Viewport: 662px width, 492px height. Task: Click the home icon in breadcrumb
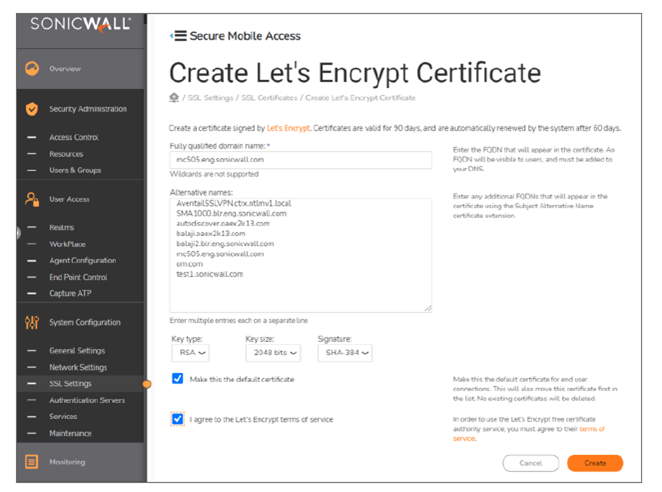[174, 97]
